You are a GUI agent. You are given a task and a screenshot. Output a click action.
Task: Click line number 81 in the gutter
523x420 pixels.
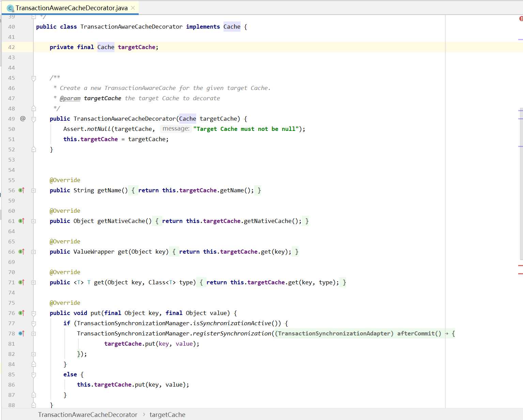pyautogui.click(x=12, y=344)
